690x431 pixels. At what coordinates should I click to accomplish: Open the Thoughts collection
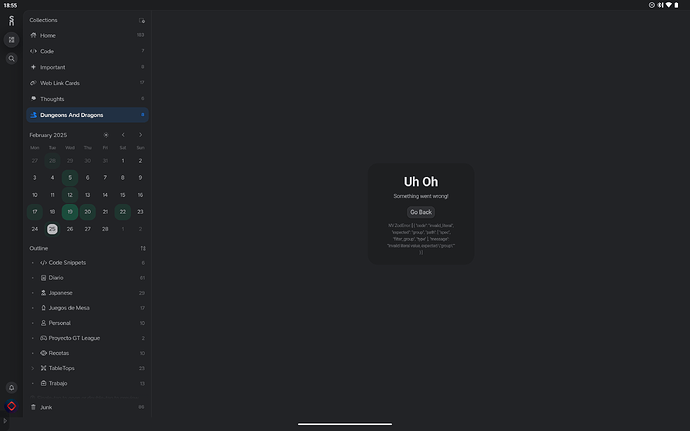coord(87,99)
